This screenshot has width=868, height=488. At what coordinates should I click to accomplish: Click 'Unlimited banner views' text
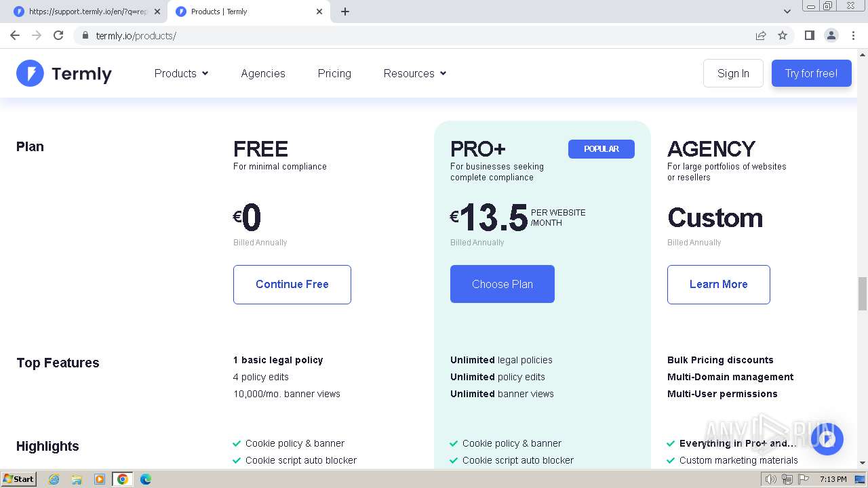click(x=502, y=394)
